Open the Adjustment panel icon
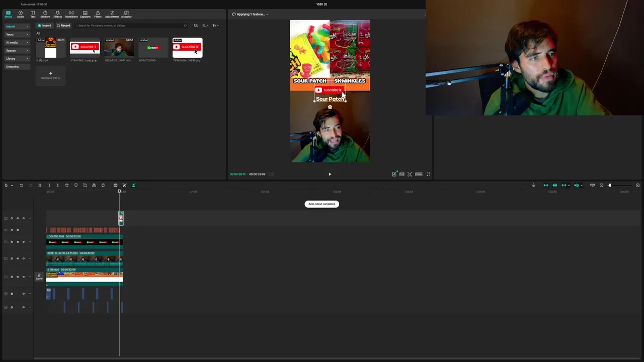The width and height of the screenshot is (644, 362). [112, 14]
